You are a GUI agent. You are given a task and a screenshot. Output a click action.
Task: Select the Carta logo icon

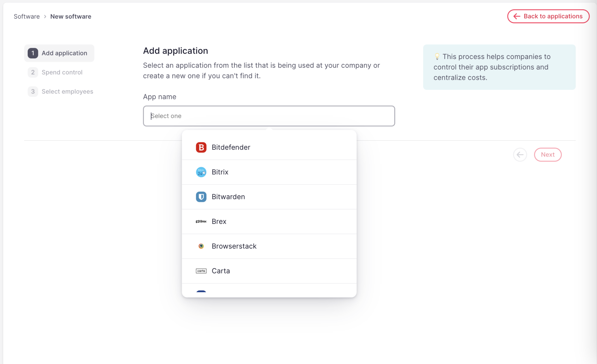click(201, 271)
